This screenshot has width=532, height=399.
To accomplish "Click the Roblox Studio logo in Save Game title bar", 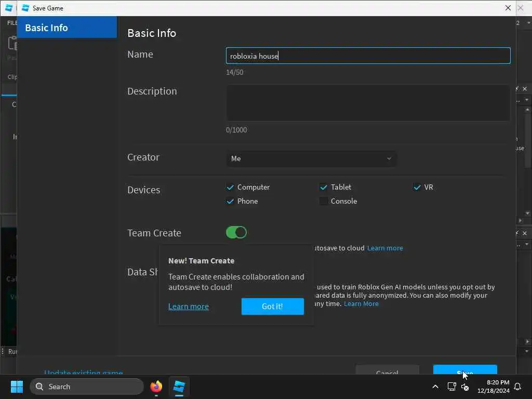I will click(25, 8).
